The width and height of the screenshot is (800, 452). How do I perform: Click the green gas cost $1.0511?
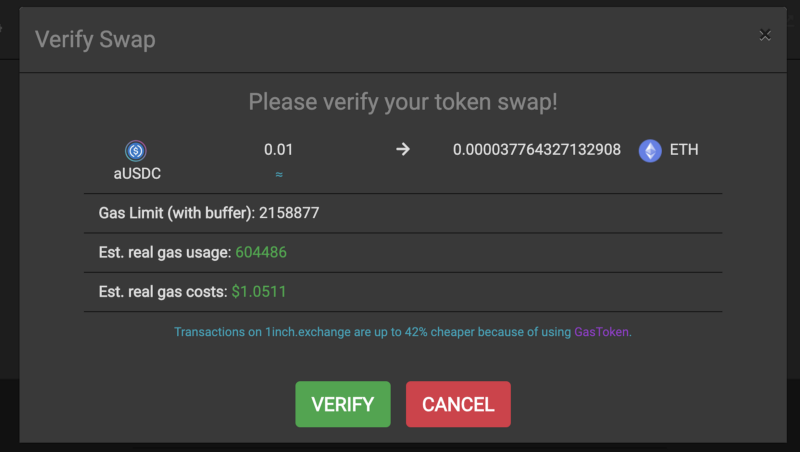(259, 292)
